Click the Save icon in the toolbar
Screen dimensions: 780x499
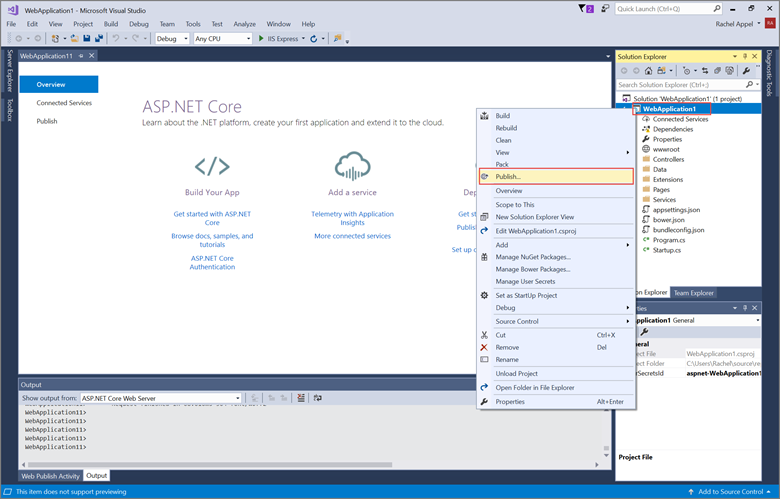tap(87, 38)
